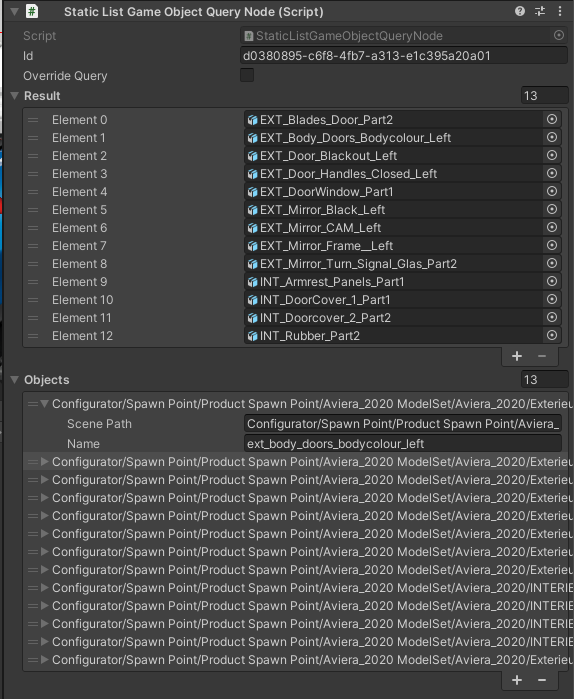Open object picker for EXT_Mirror_Turn_Signal_Glas_Part2

(552, 263)
